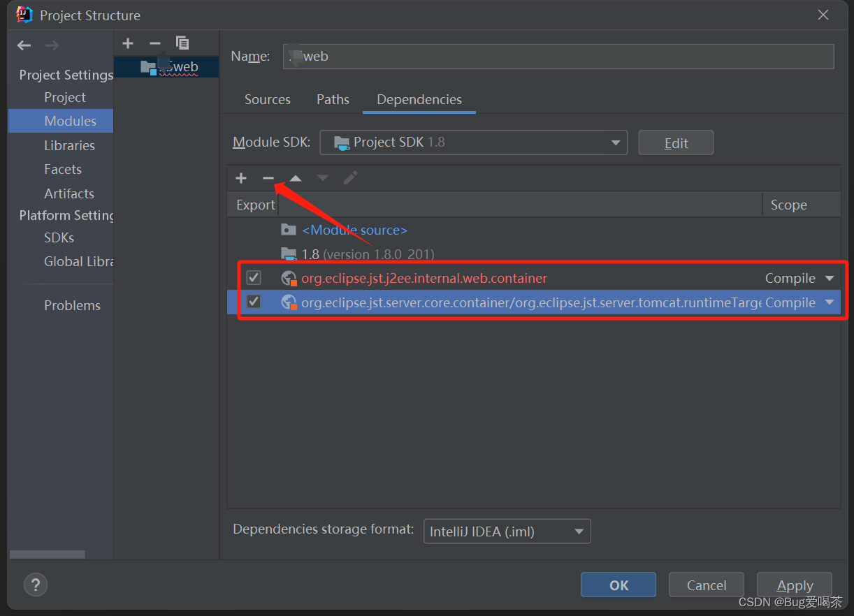Image resolution: width=854 pixels, height=616 pixels.
Task: Click the web module folder icon
Action: point(148,67)
